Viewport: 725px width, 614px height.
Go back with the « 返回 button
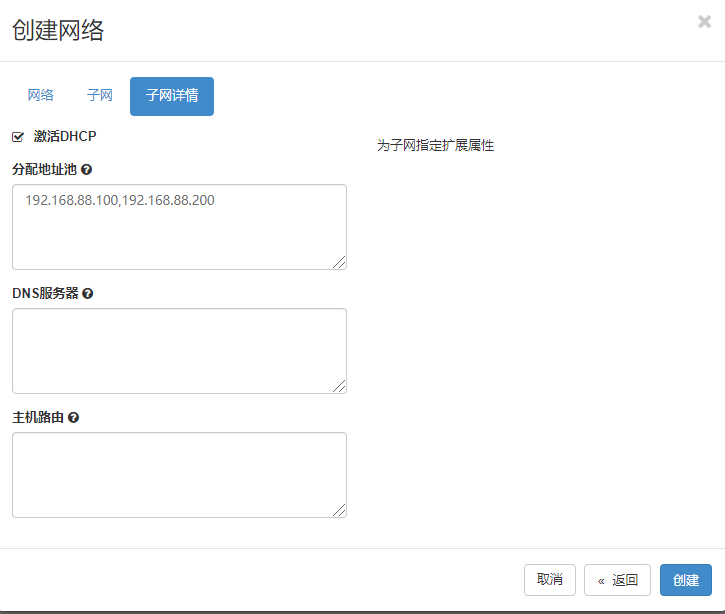coord(617,580)
